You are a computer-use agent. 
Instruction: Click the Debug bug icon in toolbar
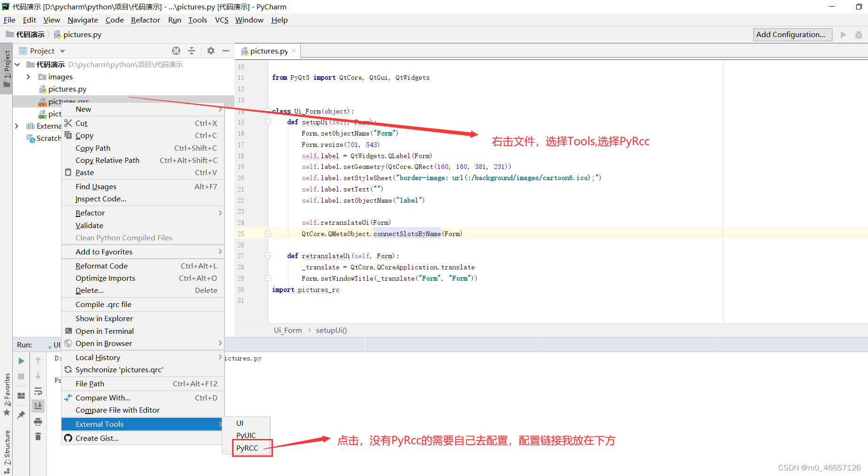[859, 35]
